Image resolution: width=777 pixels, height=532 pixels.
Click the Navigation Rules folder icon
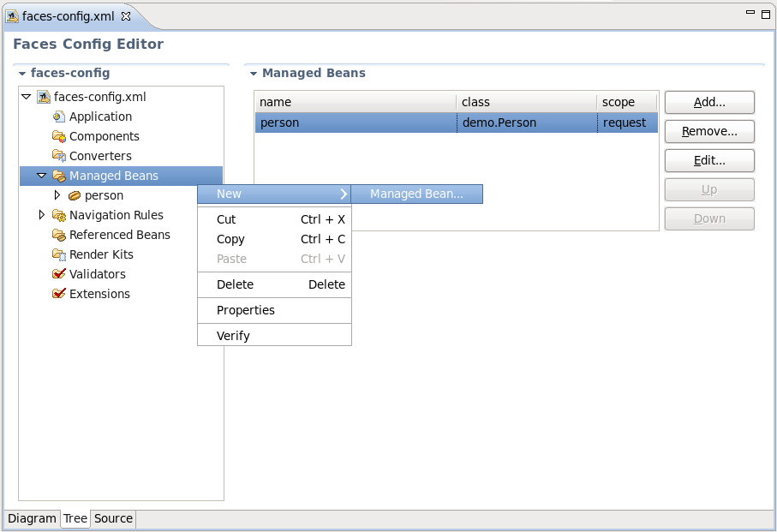[x=59, y=215]
